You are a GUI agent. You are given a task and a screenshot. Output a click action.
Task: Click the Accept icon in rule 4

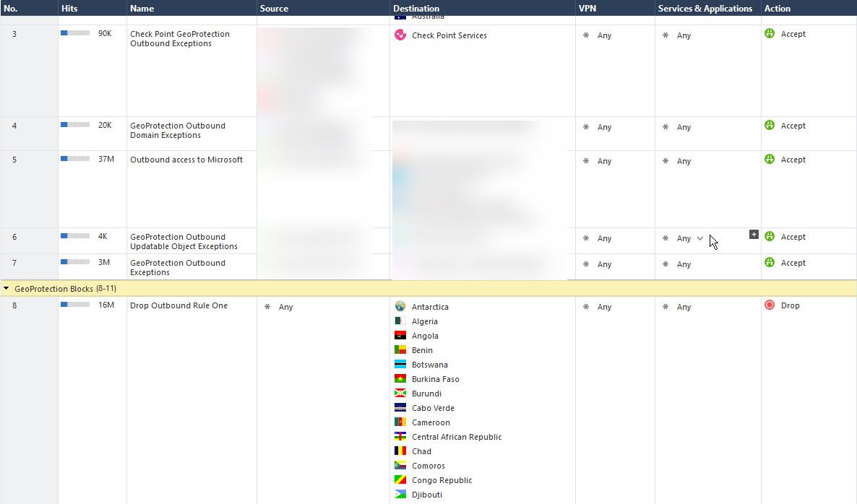pyautogui.click(x=770, y=125)
